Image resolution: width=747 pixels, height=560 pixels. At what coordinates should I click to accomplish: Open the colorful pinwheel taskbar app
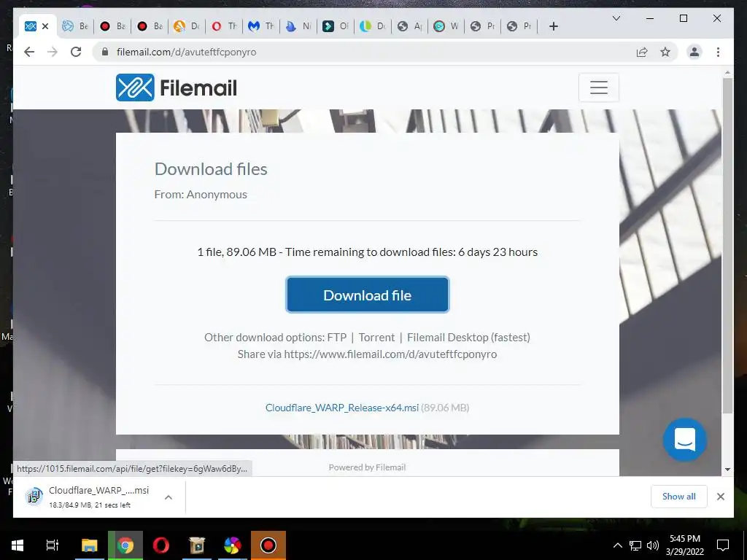[233, 545]
